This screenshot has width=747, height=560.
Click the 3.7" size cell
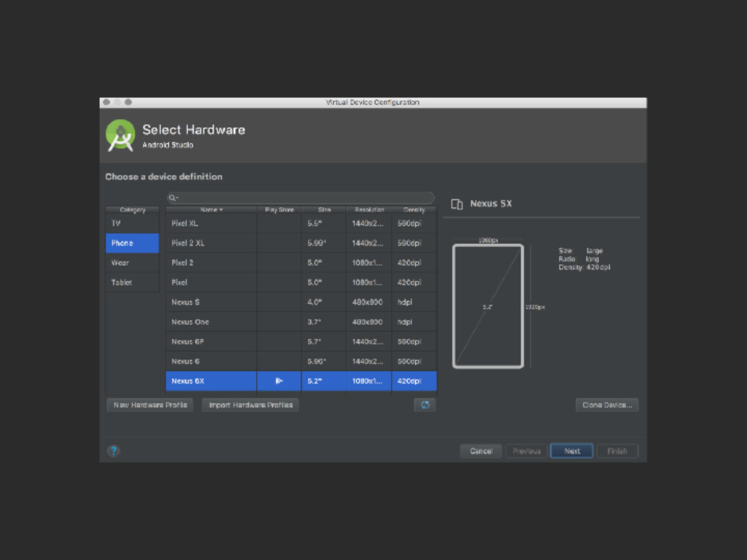(324, 322)
